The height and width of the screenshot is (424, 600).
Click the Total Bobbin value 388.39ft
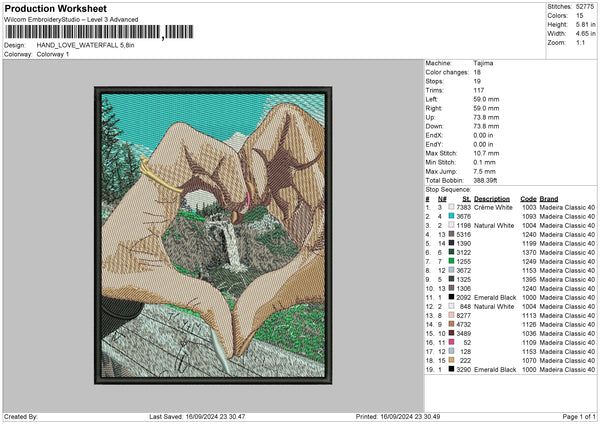pos(485,180)
